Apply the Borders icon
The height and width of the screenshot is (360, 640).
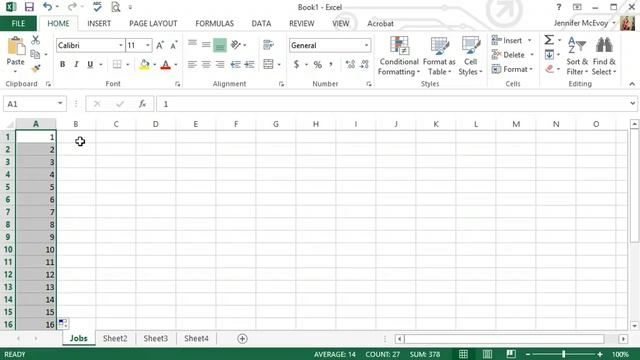[x=117, y=64]
